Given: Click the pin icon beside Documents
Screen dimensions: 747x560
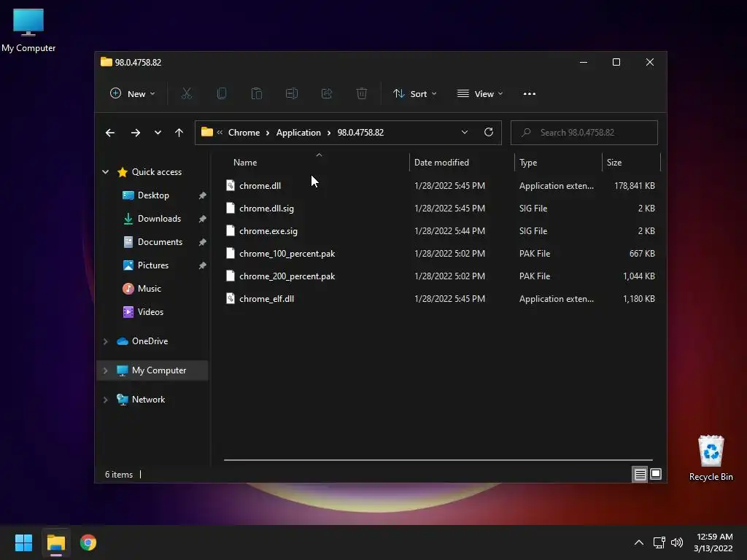Looking at the screenshot, I should 203,242.
